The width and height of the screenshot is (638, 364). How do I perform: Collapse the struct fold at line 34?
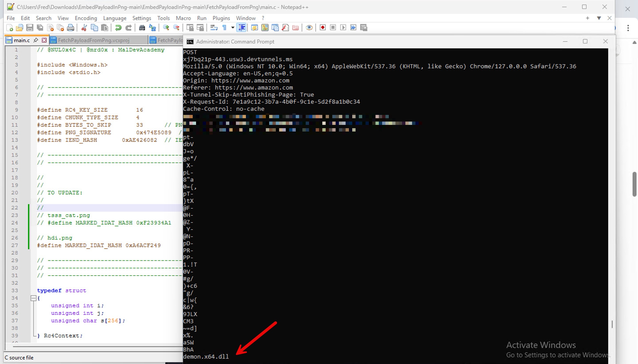tap(33, 298)
